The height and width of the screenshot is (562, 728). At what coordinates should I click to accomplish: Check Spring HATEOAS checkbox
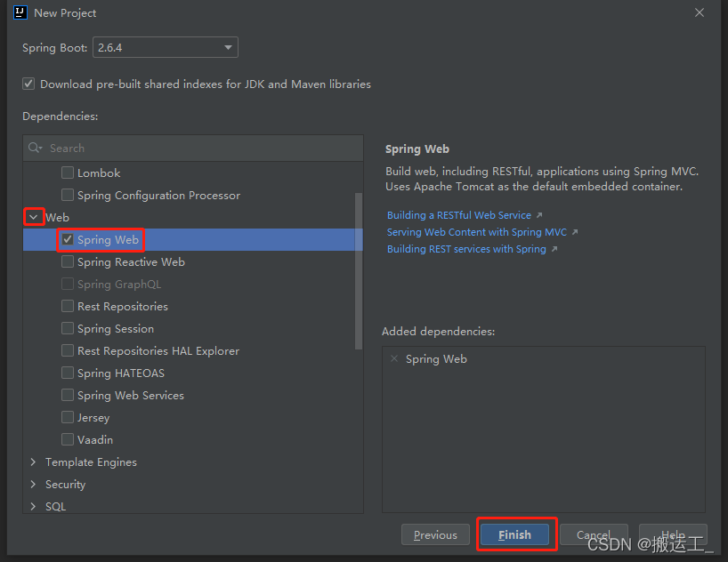pyautogui.click(x=68, y=373)
